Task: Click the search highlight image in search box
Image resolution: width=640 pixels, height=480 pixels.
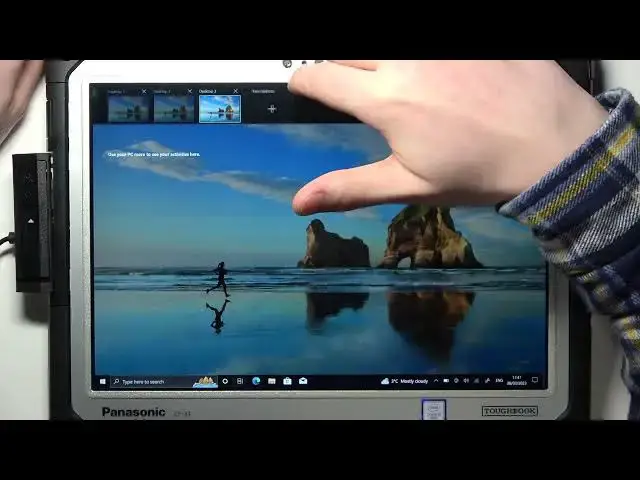Action: pyautogui.click(x=205, y=382)
